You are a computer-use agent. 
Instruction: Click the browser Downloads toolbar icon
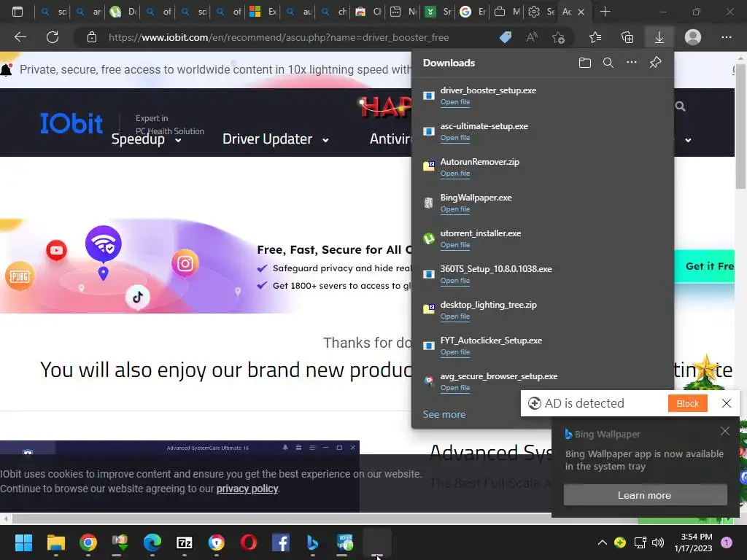[x=659, y=37]
